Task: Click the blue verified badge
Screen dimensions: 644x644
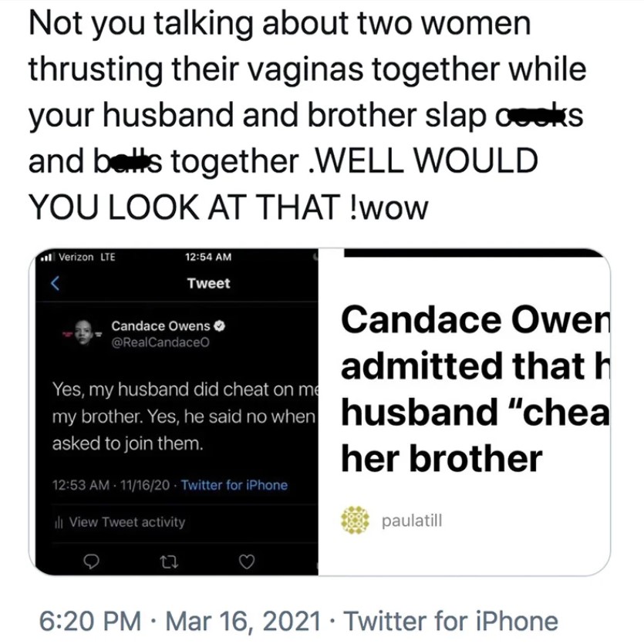Action: (x=220, y=326)
